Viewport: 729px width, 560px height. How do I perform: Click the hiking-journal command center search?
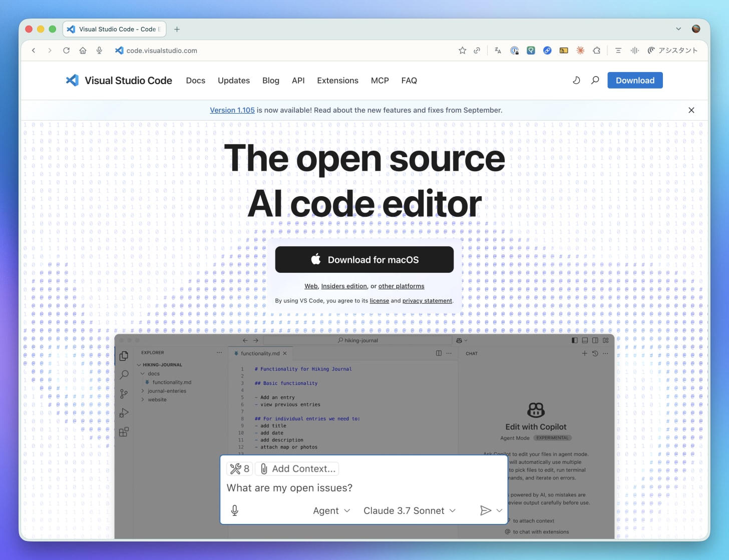pos(358,340)
